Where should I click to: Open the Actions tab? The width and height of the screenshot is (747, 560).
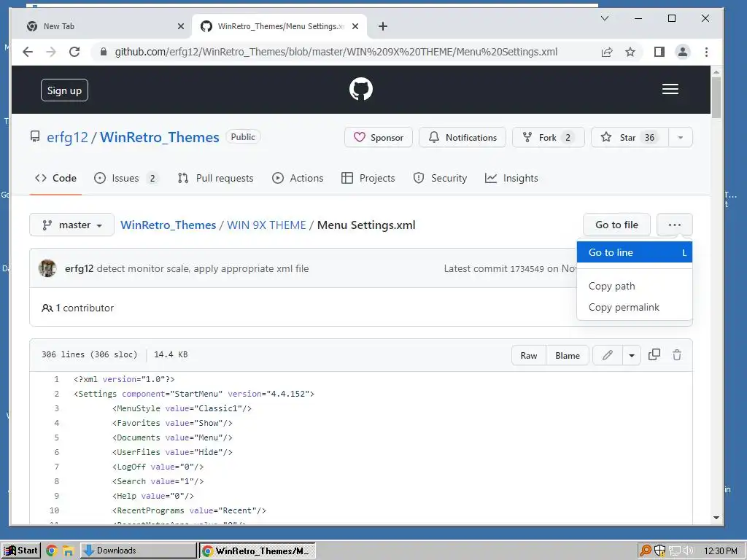(x=298, y=178)
